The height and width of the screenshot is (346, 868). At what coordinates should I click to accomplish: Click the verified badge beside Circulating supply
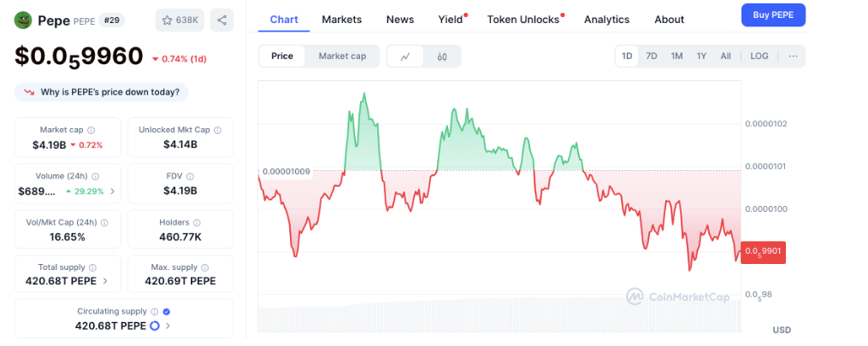pos(167,312)
